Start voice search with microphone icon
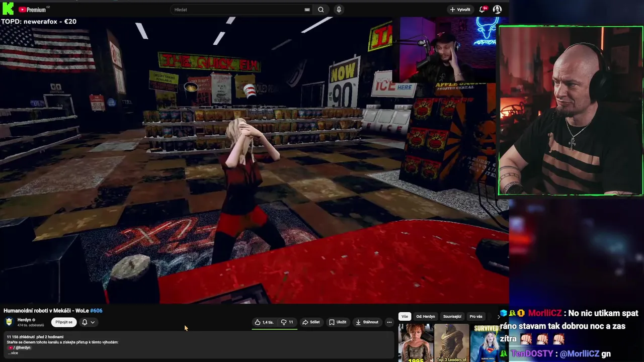644x362 pixels. [339, 10]
